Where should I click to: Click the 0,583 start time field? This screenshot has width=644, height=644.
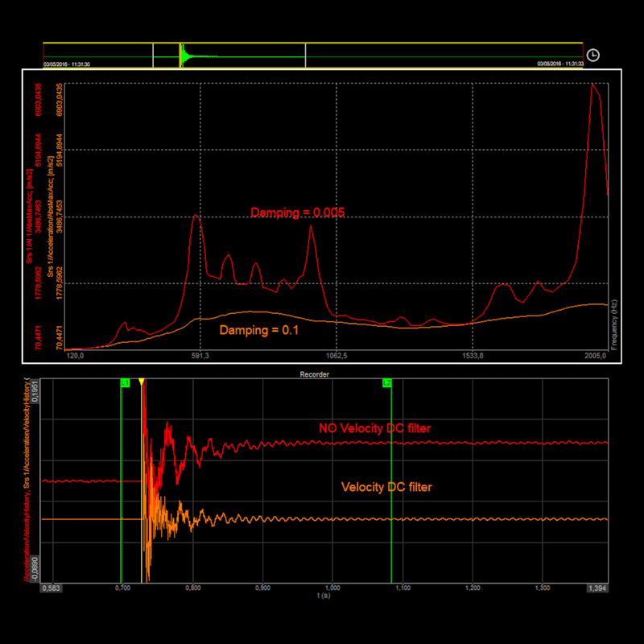pyautogui.click(x=50, y=588)
